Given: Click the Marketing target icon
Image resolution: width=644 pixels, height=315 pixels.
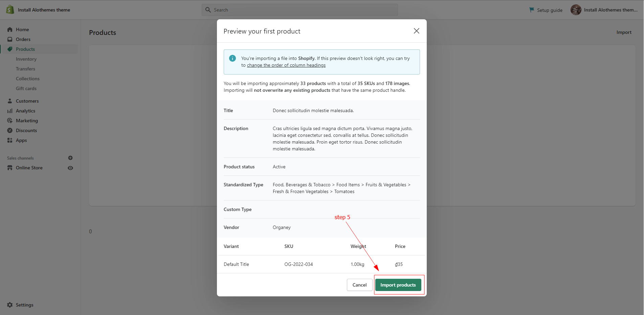Looking at the screenshot, I should pos(10,121).
